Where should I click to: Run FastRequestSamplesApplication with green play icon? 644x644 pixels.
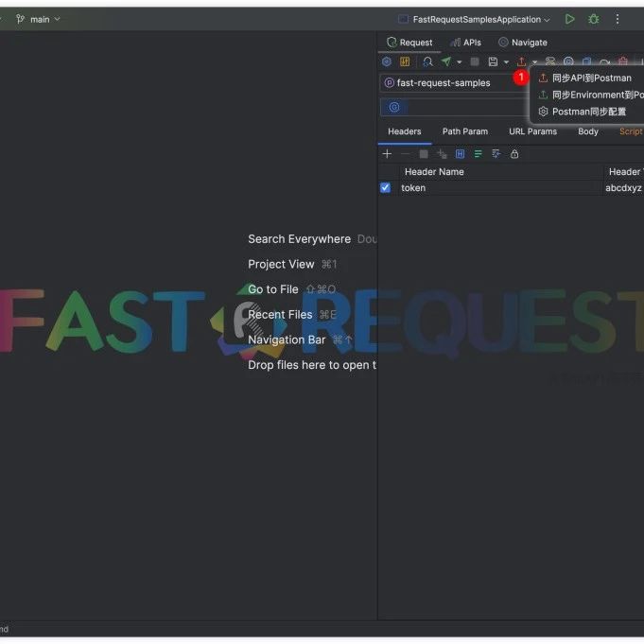click(569, 19)
